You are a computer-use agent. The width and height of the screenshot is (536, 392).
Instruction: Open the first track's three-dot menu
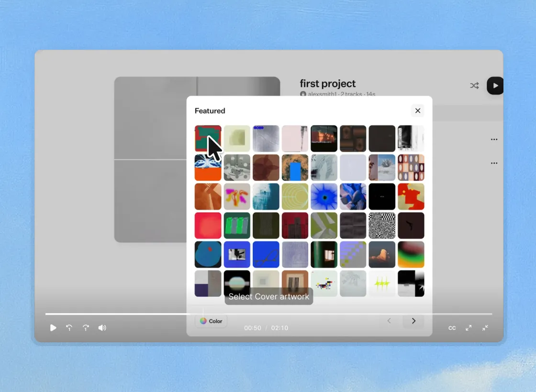tap(494, 140)
